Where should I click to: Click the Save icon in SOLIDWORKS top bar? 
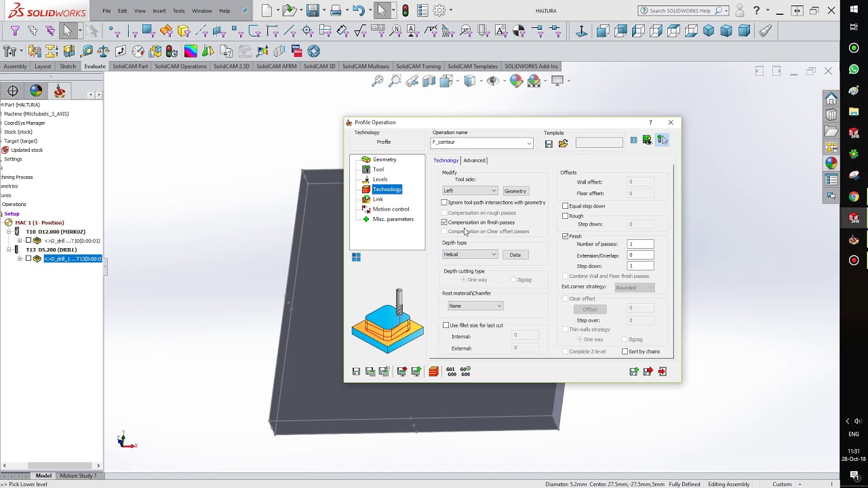(x=312, y=10)
